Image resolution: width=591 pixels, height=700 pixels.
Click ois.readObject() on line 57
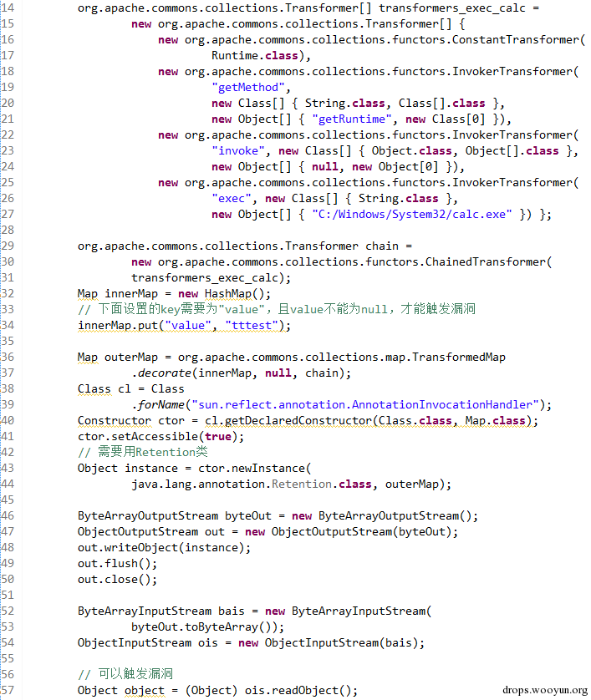click(x=298, y=691)
